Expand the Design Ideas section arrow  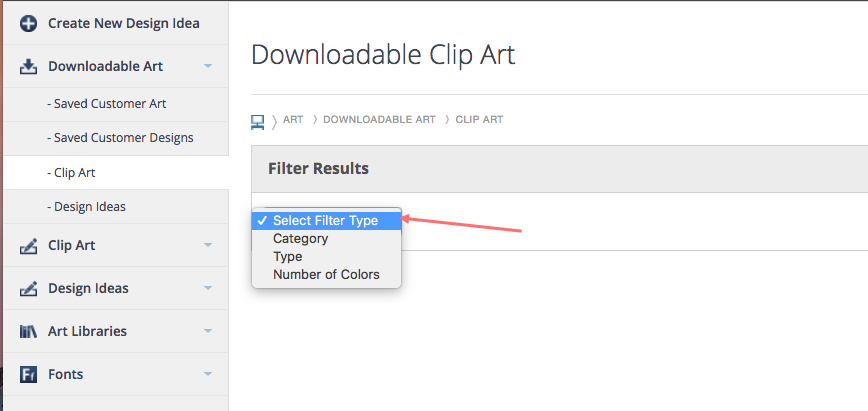[208, 288]
